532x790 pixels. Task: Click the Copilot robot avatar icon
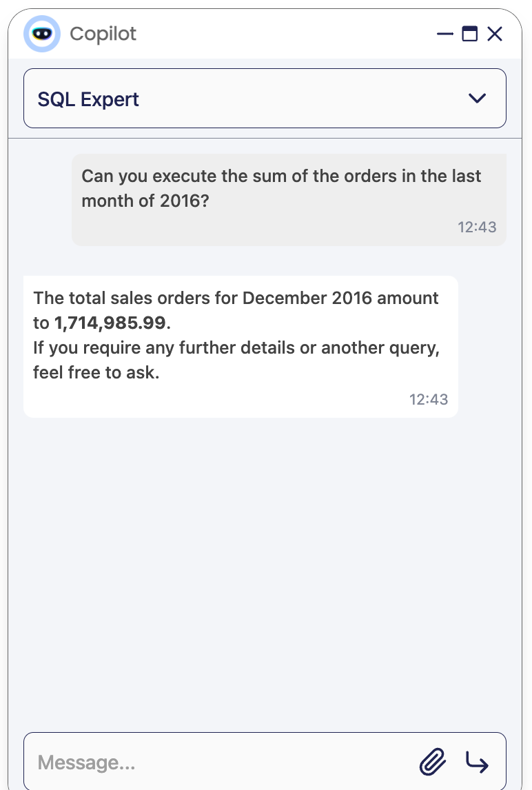click(x=42, y=34)
